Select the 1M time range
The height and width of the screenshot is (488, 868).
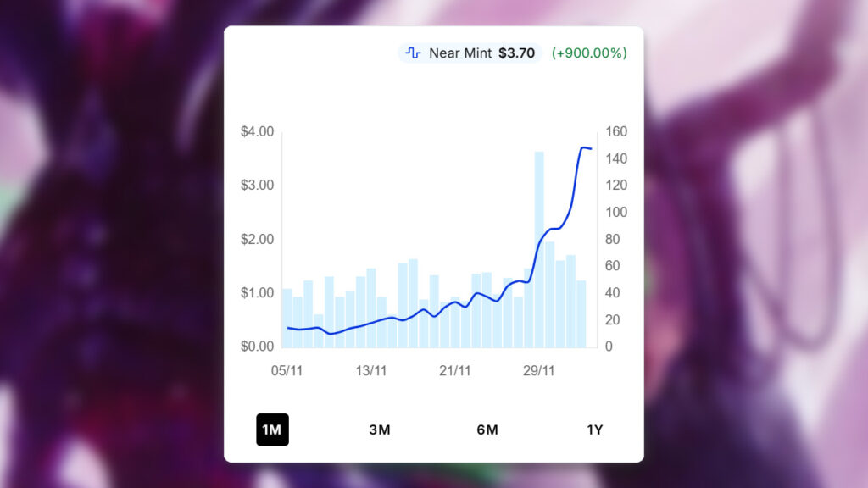coord(272,430)
